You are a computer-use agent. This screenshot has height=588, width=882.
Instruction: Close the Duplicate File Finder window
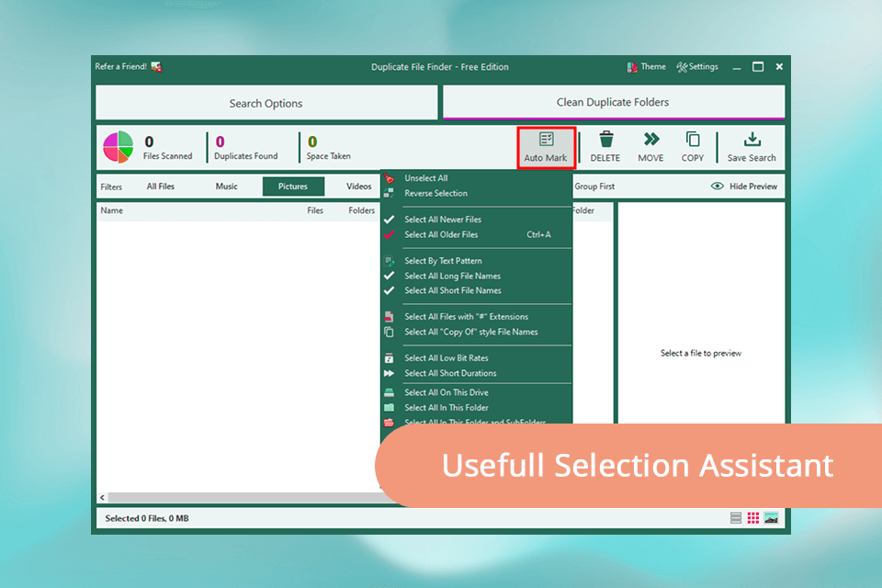779,67
